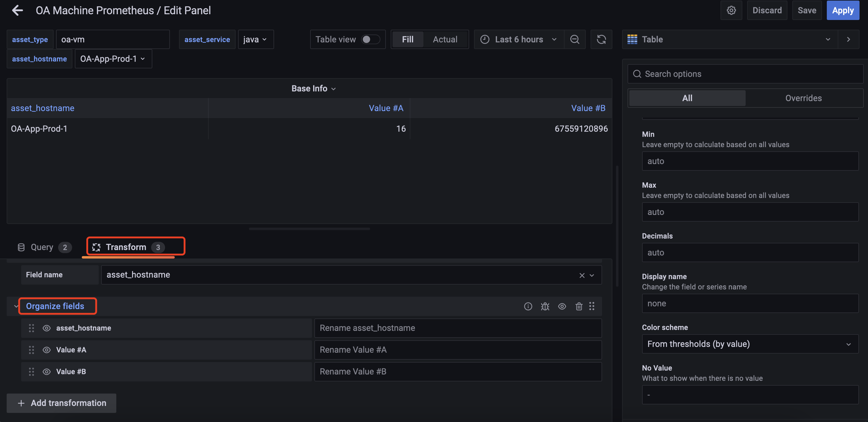The width and height of the screenshot is (868, 422).
Task: Click the Transform tab with badge 3
Action: (x=136, y=247)
